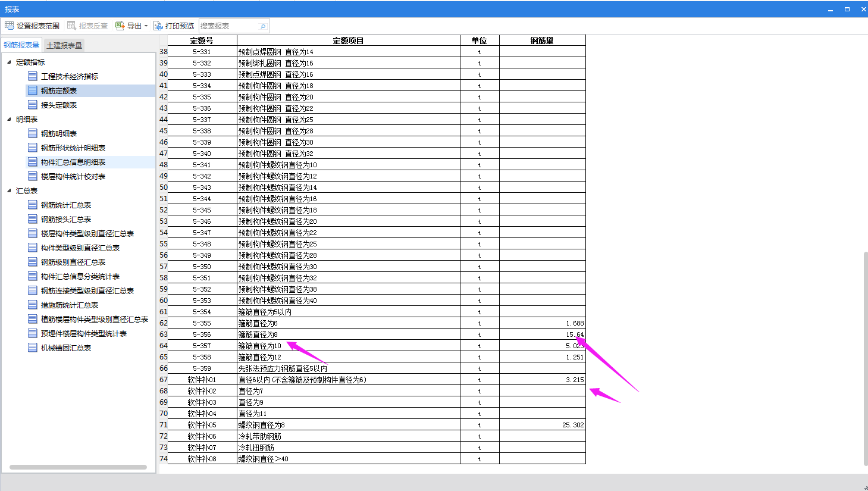Select cell 5-331 in the table
This screenshot has height=491, width=868.
point(202,52)
